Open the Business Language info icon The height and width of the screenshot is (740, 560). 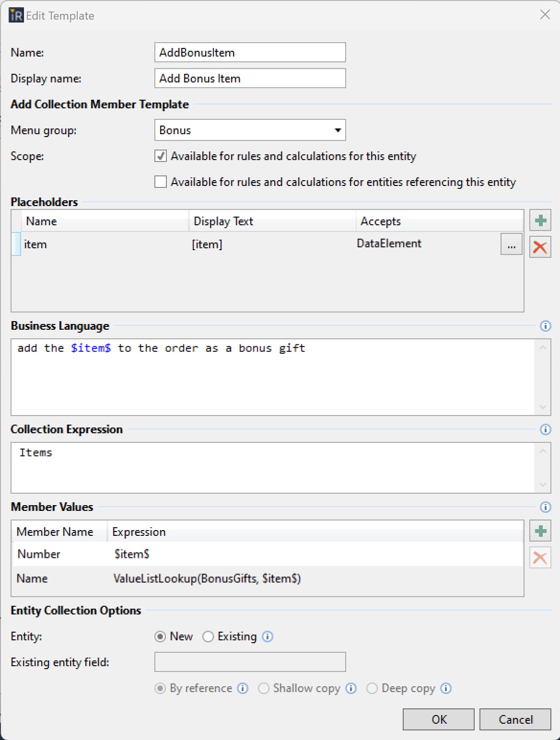point(545,326)
